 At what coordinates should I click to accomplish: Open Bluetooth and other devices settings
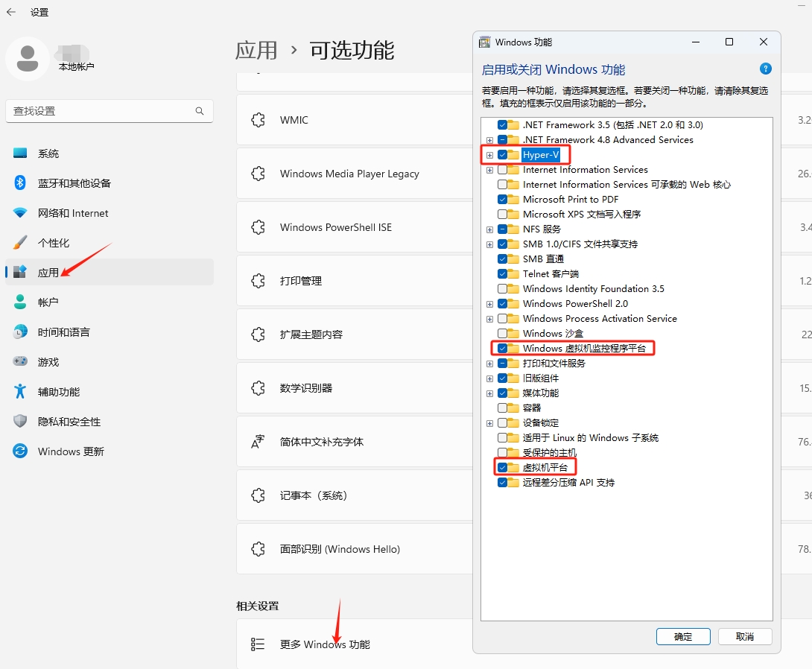tap(110, 183)
